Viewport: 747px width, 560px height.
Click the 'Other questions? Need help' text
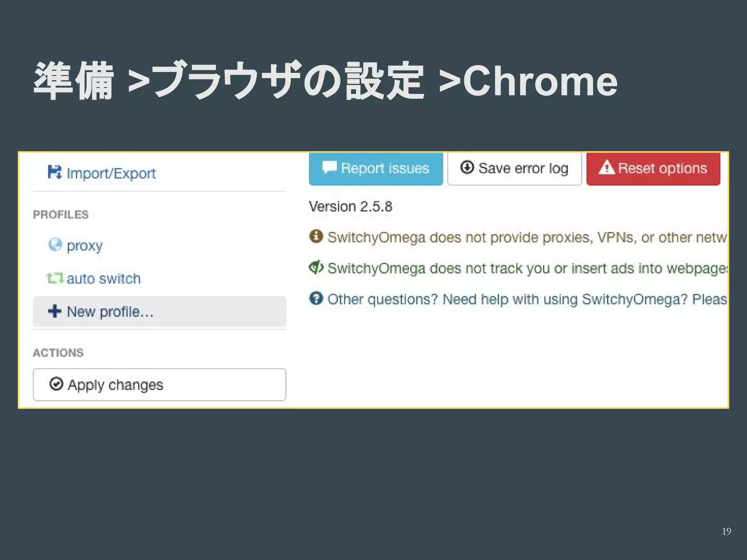[527, 299]
